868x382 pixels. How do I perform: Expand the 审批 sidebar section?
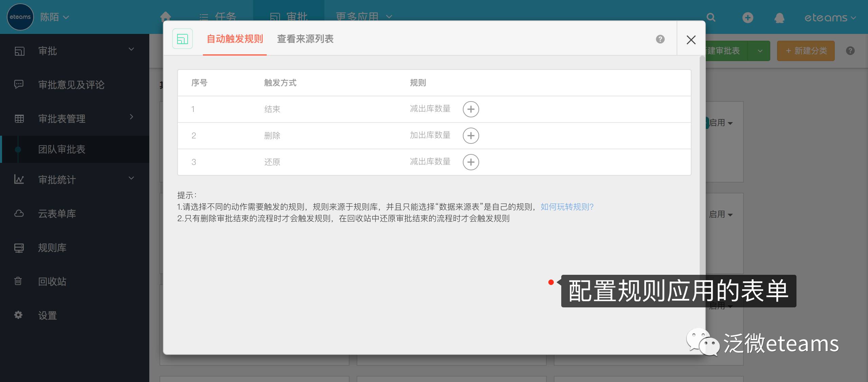(x=131, y=50)
